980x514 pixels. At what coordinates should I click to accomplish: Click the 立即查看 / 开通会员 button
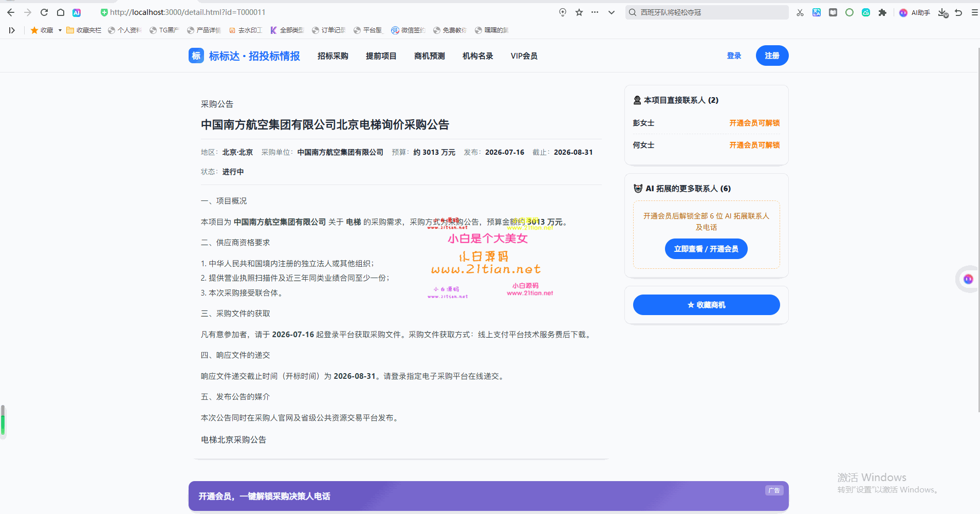[706, 249]
